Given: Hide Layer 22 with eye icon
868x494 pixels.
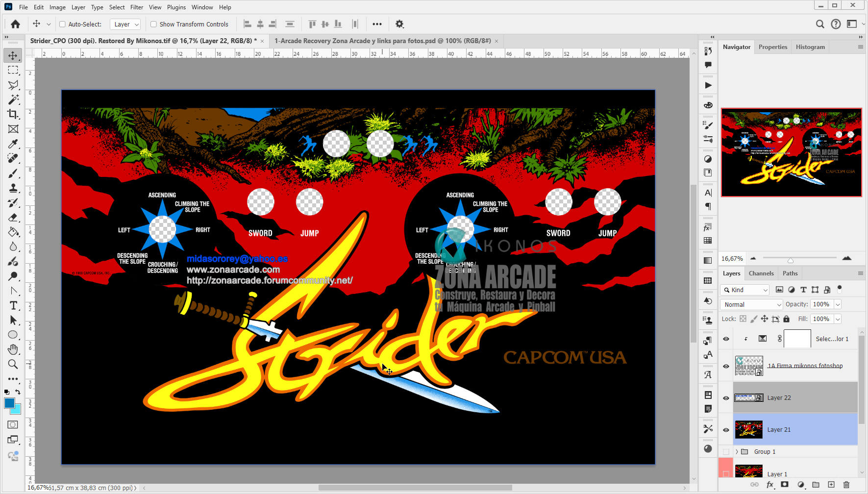Looking at the screenshot, I should (726, 398).
